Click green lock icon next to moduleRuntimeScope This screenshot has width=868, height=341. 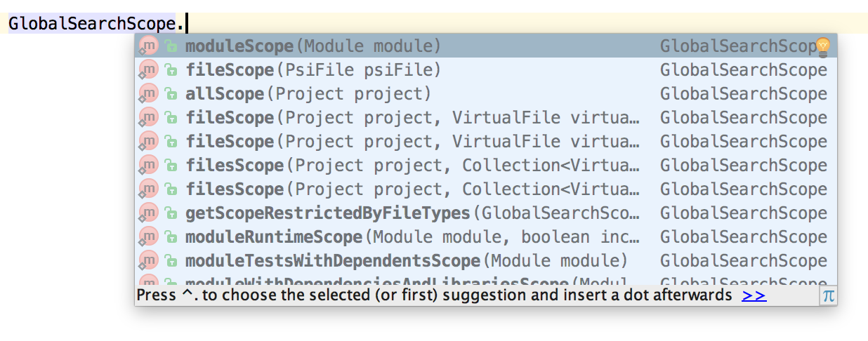point(171,237)
